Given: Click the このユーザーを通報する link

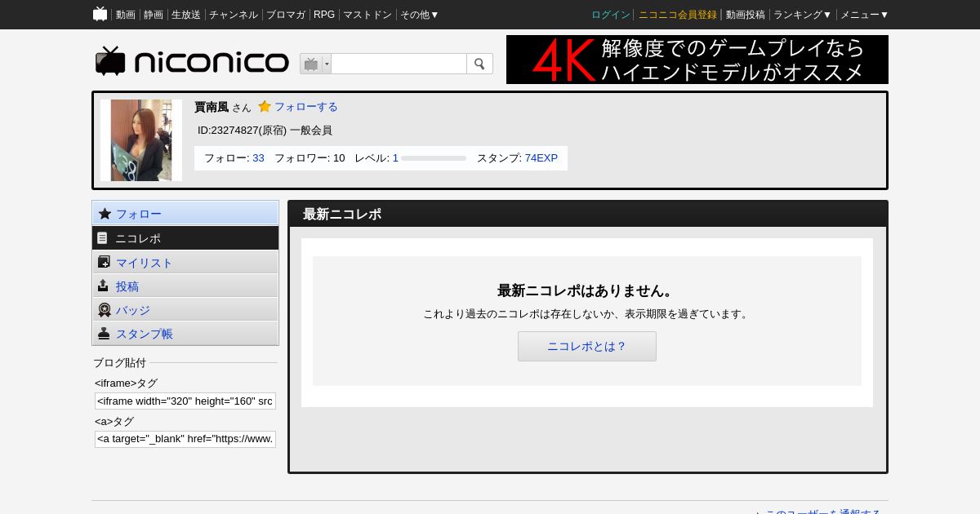Looking at the screenshot, I should click(x=822, y=512).
